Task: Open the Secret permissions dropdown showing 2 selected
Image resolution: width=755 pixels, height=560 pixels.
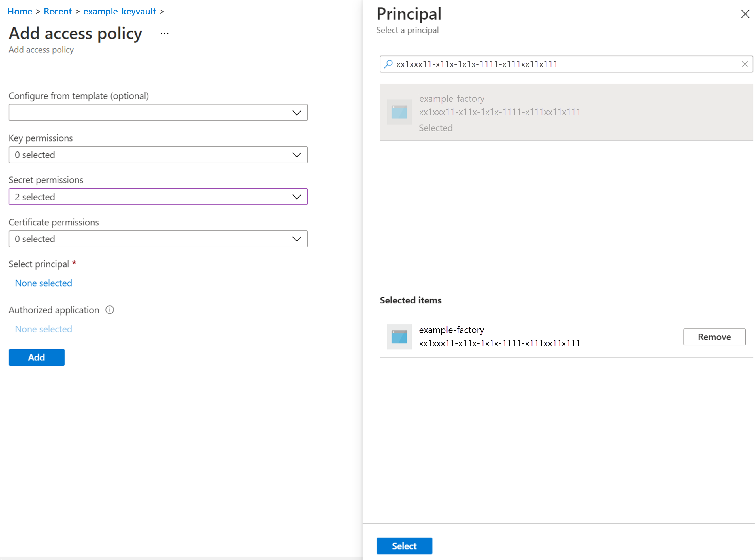Action: coord(158,197)
